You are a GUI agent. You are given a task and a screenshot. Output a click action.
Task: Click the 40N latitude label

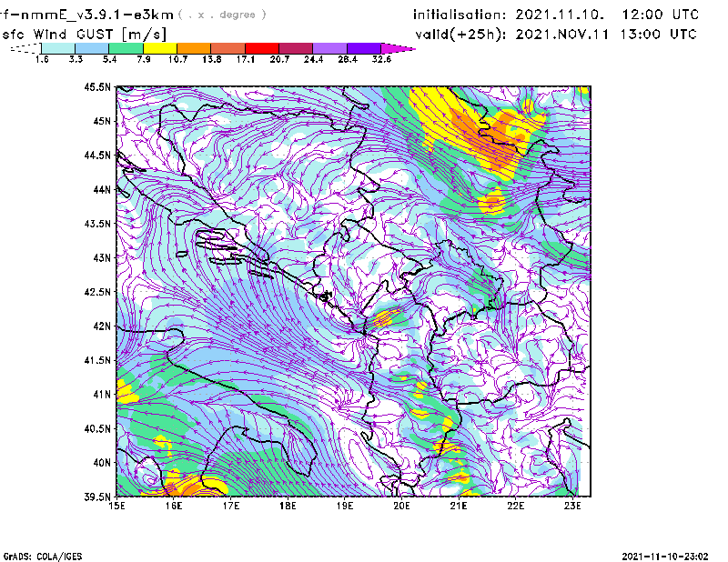pyautogui.click(x=102, y=463)
